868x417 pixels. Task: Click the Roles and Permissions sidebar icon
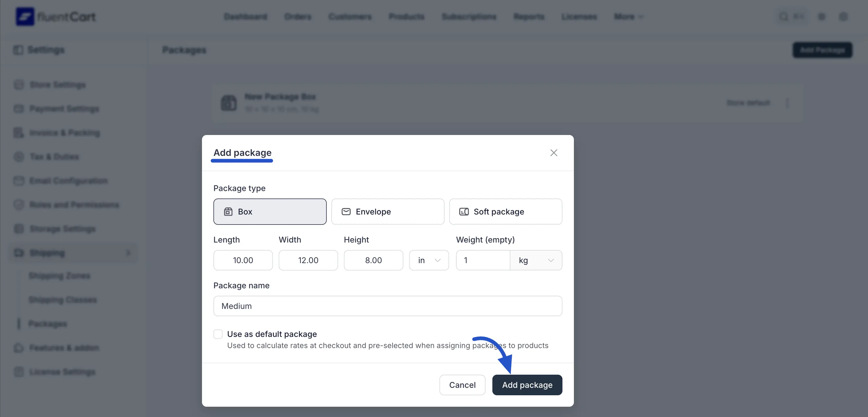tap(19, 205)
